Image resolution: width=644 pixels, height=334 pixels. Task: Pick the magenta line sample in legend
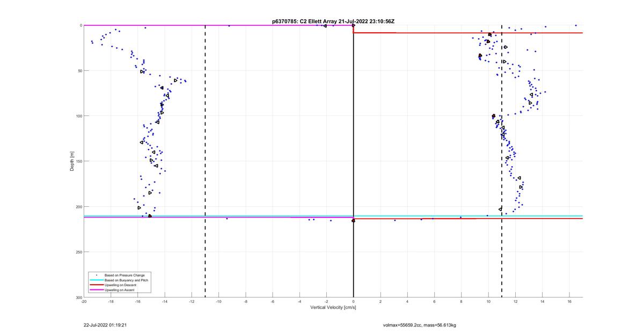96,290
